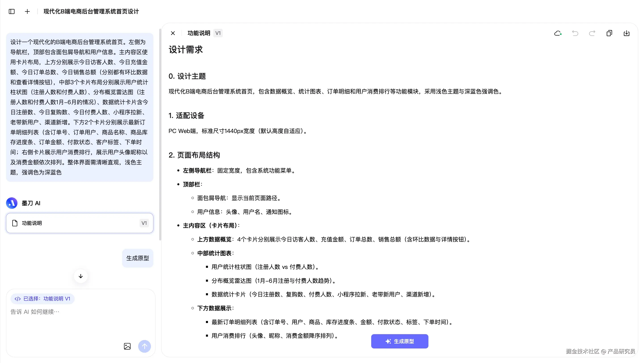Click the chat panel vertical scrollbar
644x363 pixels.
[x=160, y=135]
